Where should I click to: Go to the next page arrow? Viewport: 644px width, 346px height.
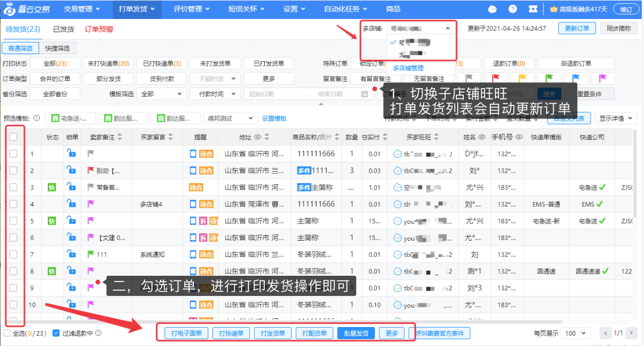[x=632, y=333]
